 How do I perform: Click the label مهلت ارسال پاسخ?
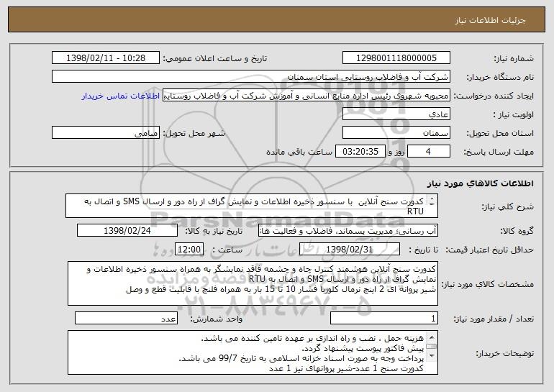pos(499,152)
